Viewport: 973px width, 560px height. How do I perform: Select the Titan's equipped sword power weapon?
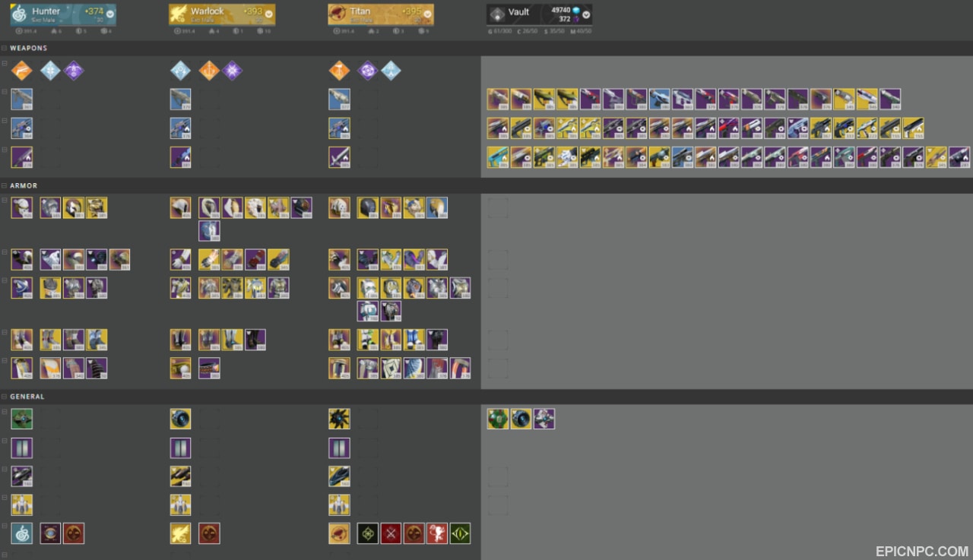click(339, 157)
